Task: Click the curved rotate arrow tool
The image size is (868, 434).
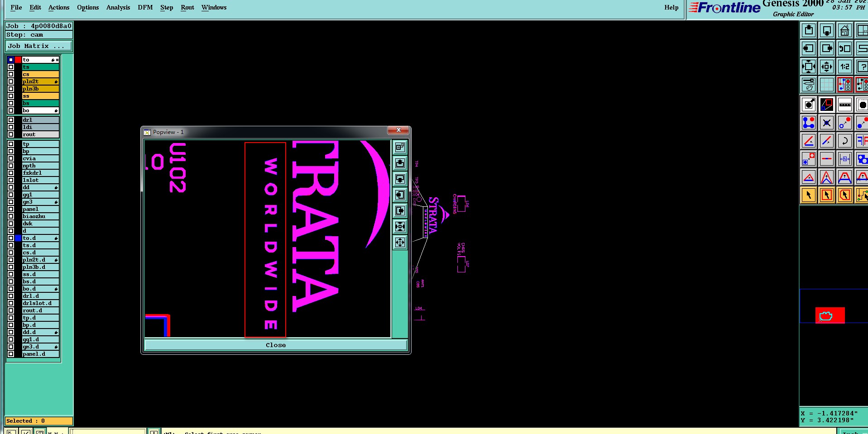Action: [x=845, y=141]
